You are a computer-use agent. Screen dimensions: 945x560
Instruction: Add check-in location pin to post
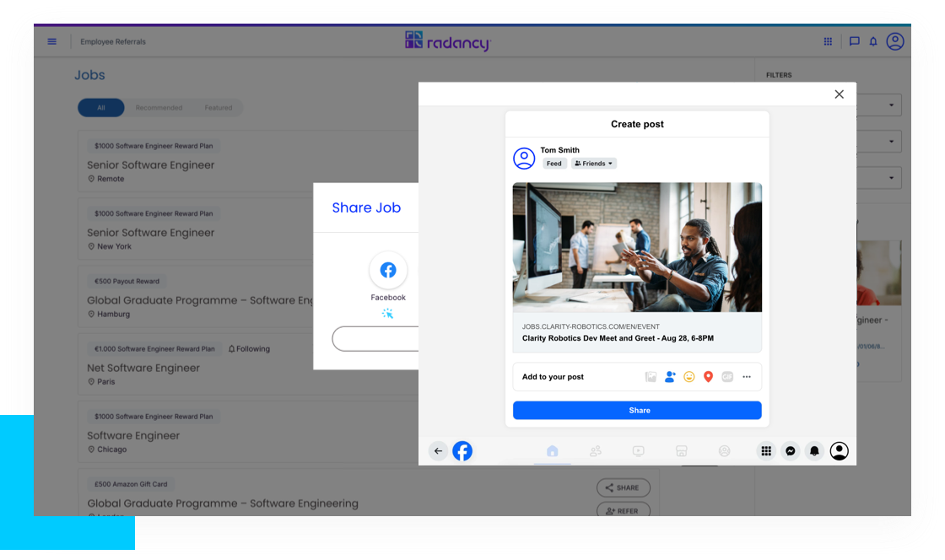pyautogui.click(x=708, y=377)
